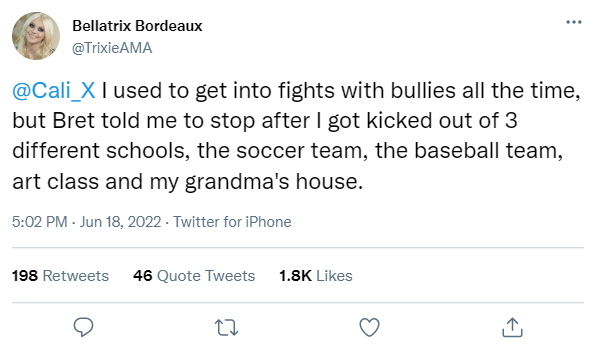596x364 pixels.
Task: Click the Bellatrix Bordeaux display name
Action: pos(137,26)
